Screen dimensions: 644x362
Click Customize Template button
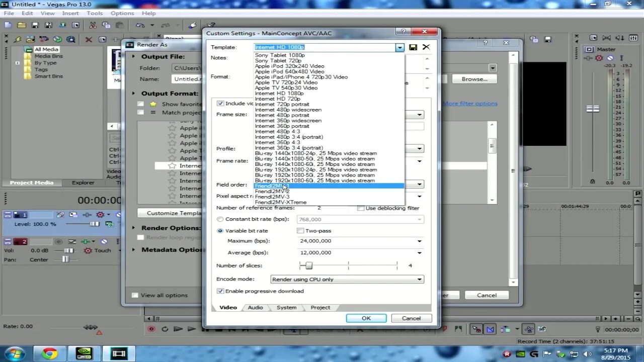pos(171,213)
